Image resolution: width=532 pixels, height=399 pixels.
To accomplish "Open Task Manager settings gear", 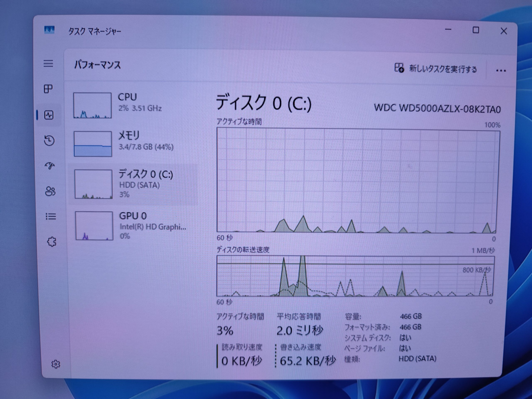I will click(55, 364).
